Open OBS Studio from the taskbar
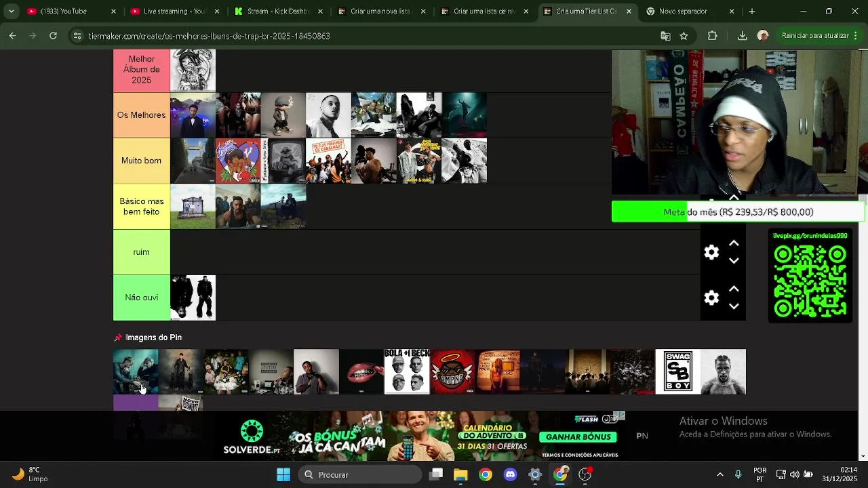The width and height of the screenshot is (868, 488). (x=585, y=474)
